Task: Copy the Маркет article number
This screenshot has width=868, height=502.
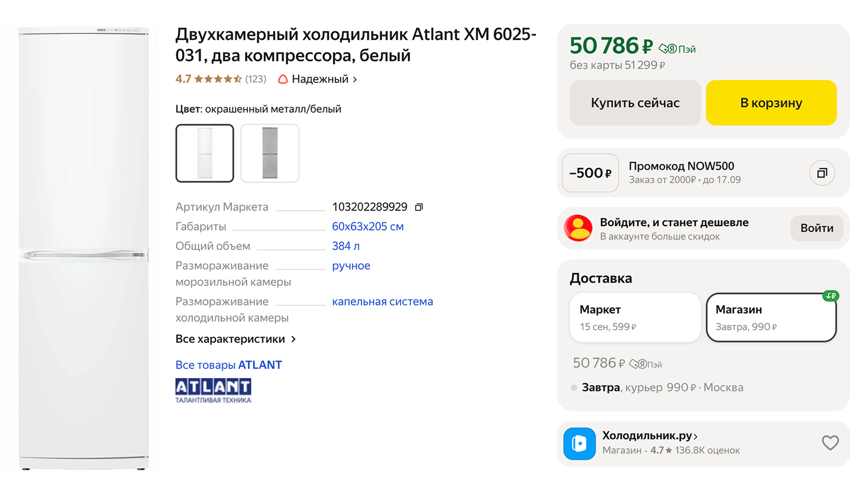Action: tap(418, 206)
